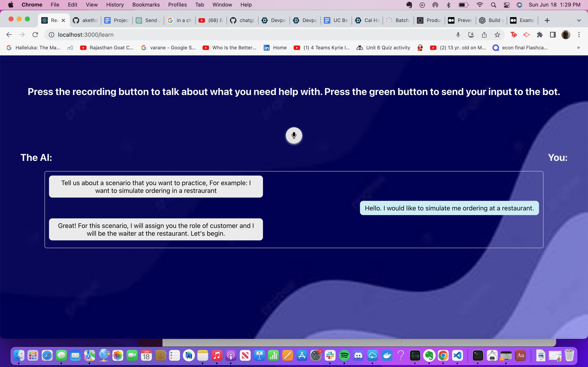Open Chrome's three-dot menu
This screenshot has height=367, width=588.
(x=579, y=35)
